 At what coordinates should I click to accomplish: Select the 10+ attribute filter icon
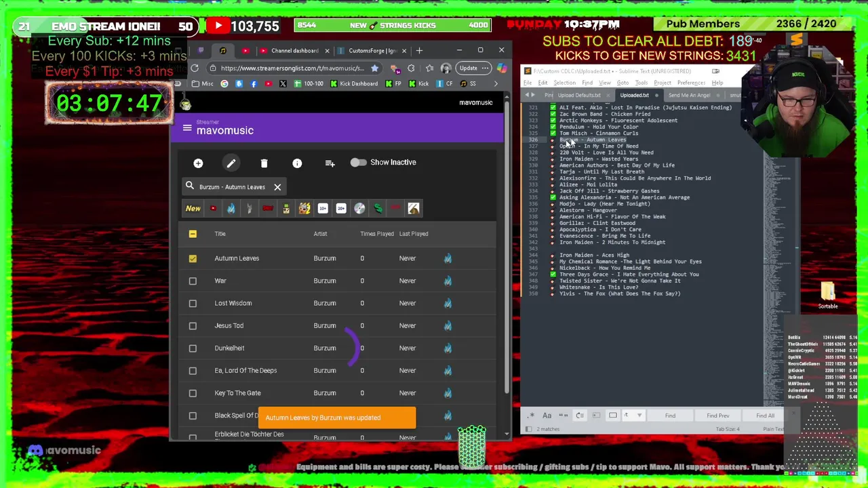click(323, 209)
